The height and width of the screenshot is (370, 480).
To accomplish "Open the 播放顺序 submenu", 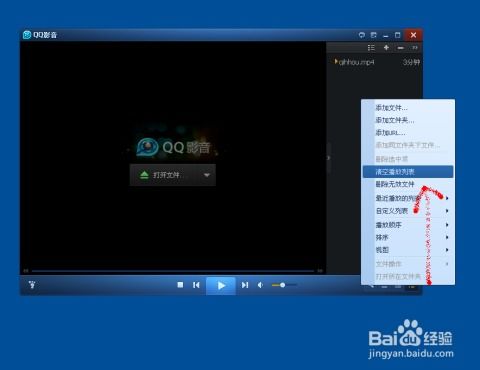I will [x=408, y=225].
